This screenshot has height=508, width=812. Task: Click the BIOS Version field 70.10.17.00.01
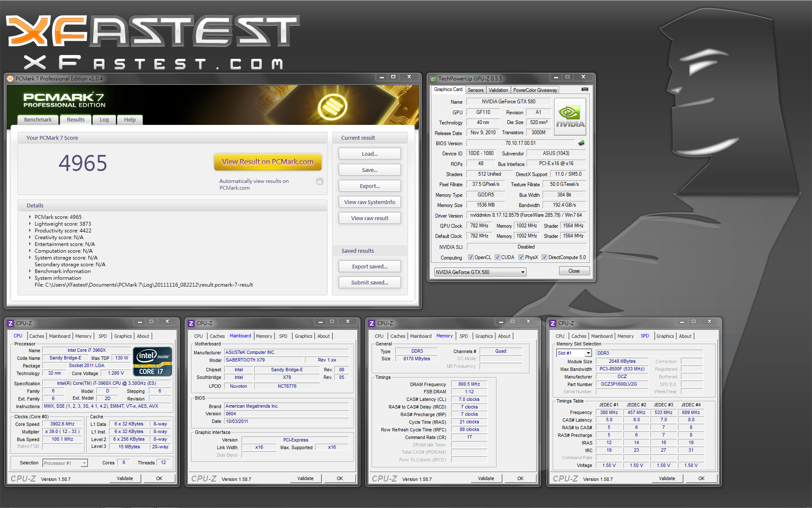[520, 143]
